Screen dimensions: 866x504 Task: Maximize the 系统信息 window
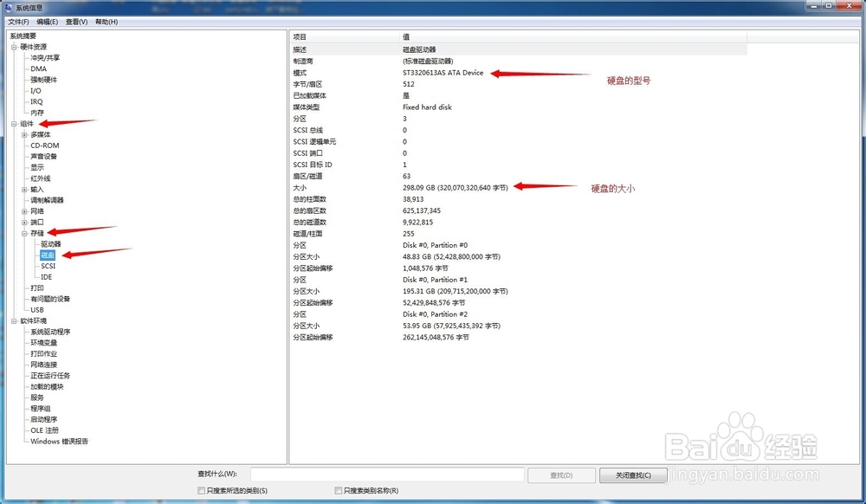829,5
